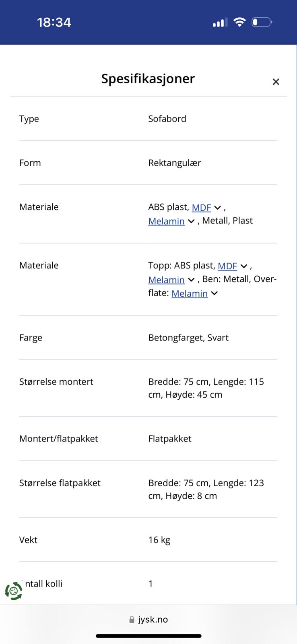Screen dimensions: 297x644
Task: Open Melamin link before 'Metall, Plast'
Action: (166, 221)
